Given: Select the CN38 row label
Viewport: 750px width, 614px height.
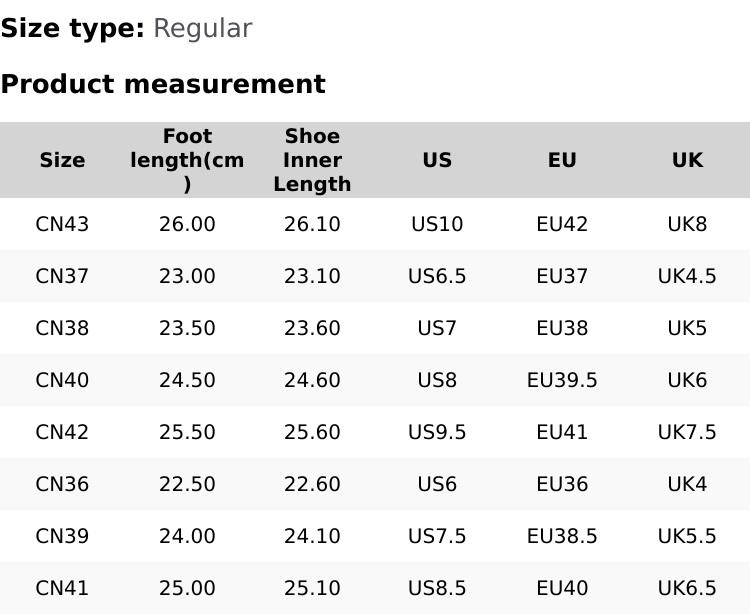Looking at the screenshot, I should pos(62,328).
